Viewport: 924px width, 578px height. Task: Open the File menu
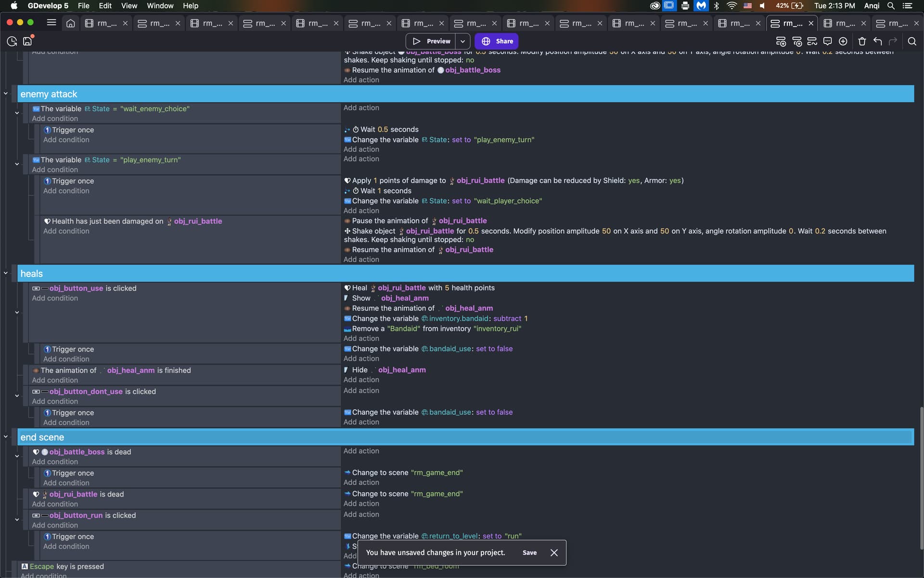click(x=83, y=6)
